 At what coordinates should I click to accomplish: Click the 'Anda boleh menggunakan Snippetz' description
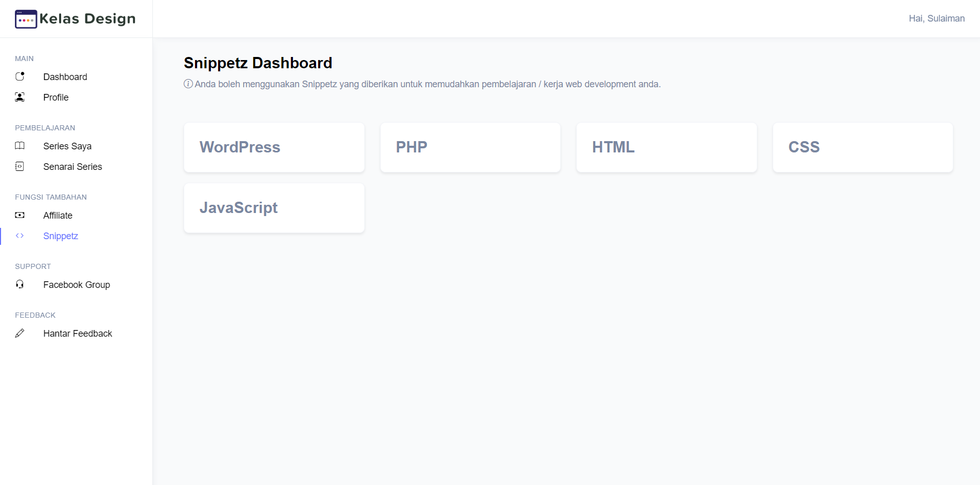pos(427,84)
